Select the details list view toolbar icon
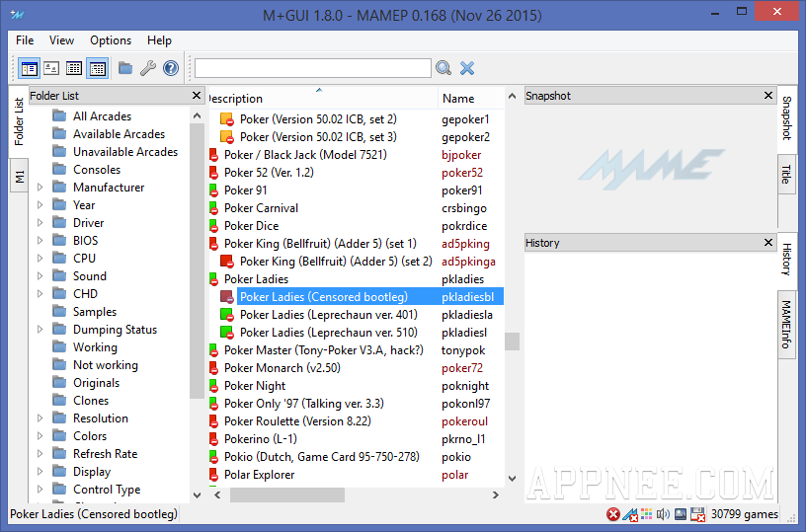Screen dimensions: 806x532 [x=74, y=68]
